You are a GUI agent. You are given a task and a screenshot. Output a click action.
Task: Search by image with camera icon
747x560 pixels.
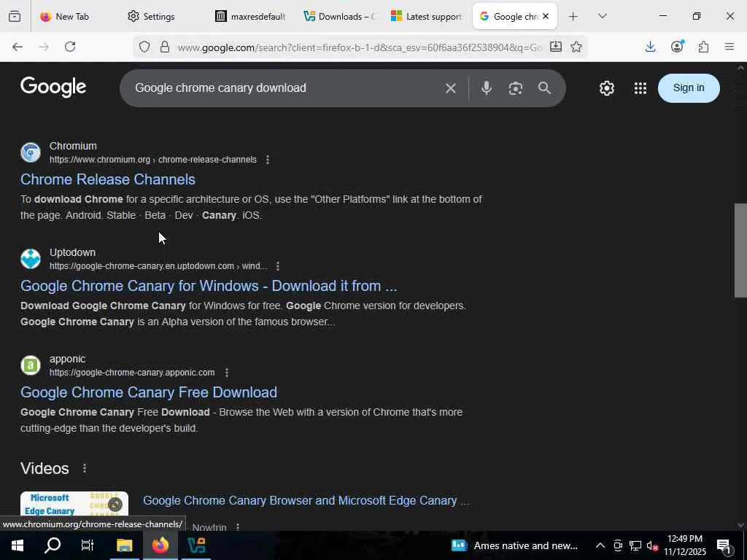pyautogui.click(x=516, y=88)
